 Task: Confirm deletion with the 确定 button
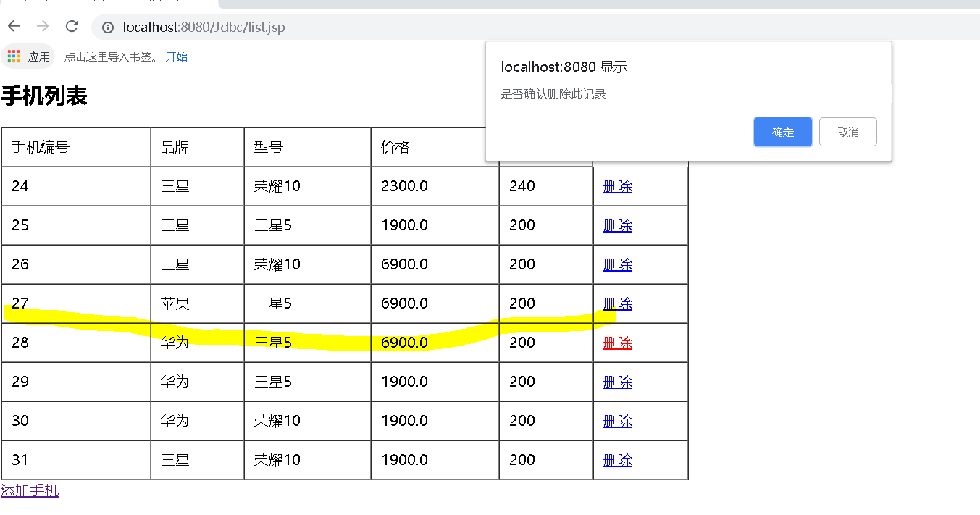coord(782,132)
